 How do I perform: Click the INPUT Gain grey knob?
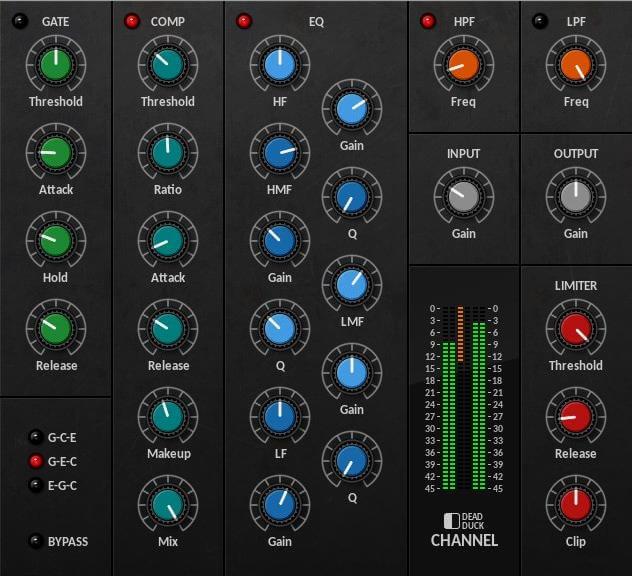point(464,197)
